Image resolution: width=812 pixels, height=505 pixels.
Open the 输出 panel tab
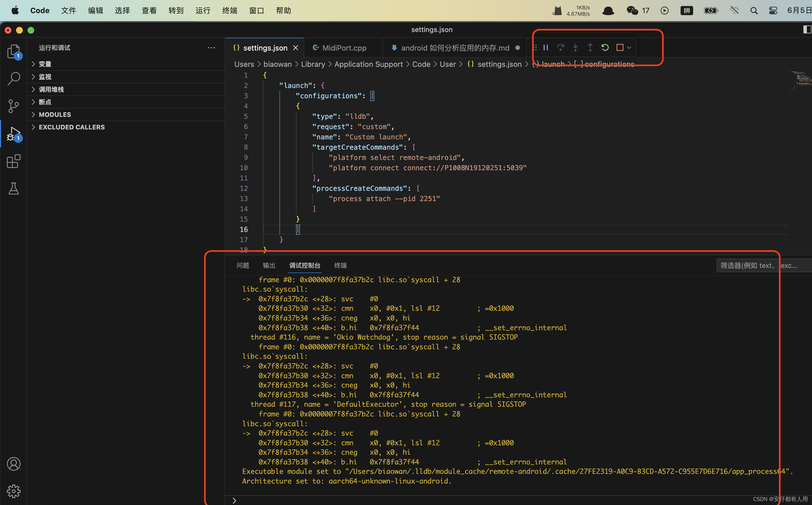[x=269, y=265]
